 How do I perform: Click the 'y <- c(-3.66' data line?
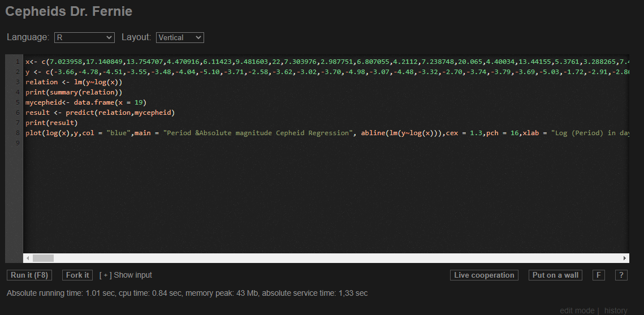click(x=327, y=72)
